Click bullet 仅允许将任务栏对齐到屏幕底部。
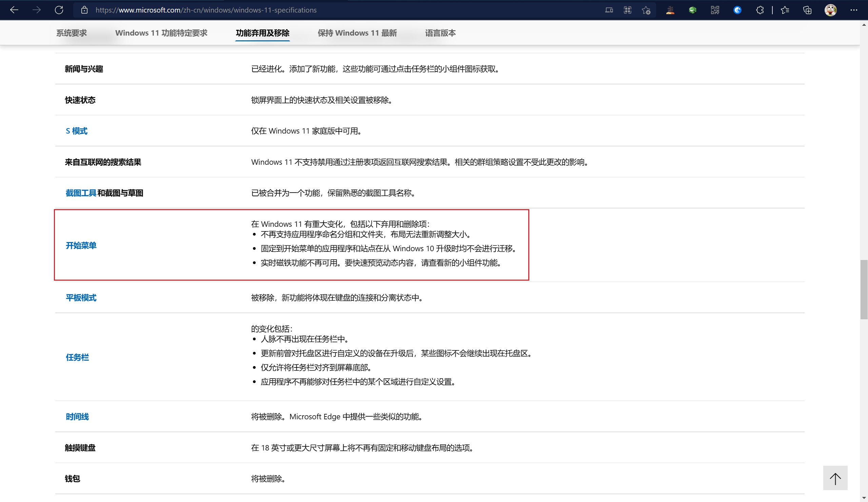Screen dimensions: 868x502 (x=316, y=367)
